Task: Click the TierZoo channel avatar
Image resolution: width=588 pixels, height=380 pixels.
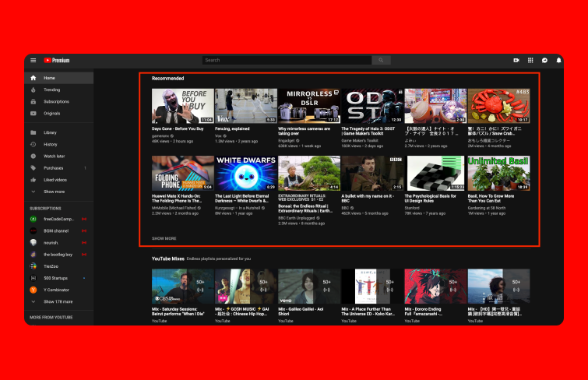Action: 33,266
